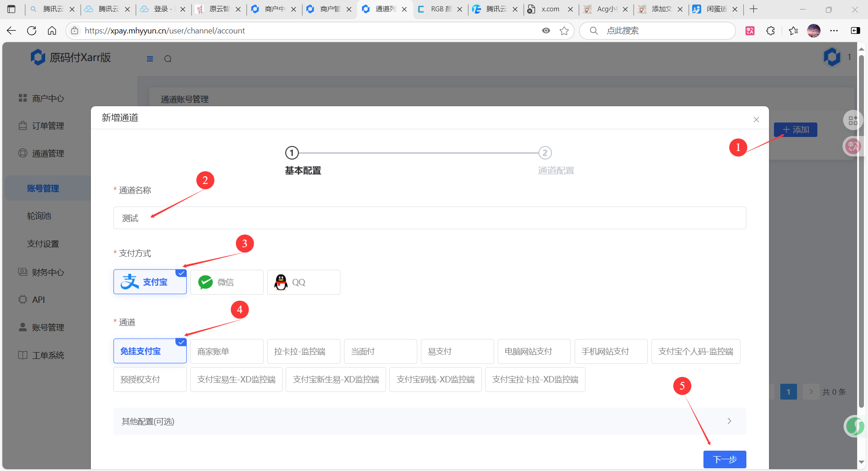
Task: Collapse the sidebar with the hamburger toggle
Action: point(150,59)
